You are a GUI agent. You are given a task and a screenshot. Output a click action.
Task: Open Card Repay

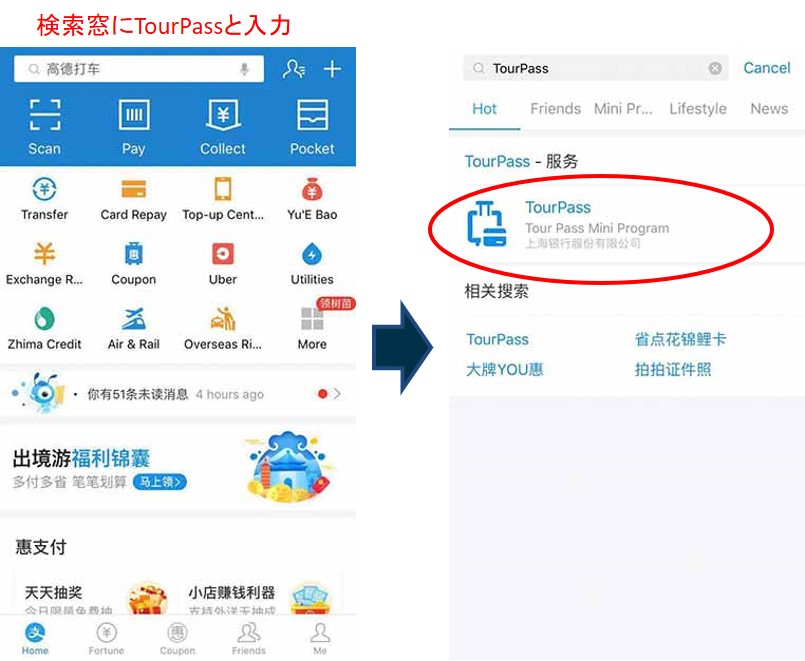tap(133, 199)
